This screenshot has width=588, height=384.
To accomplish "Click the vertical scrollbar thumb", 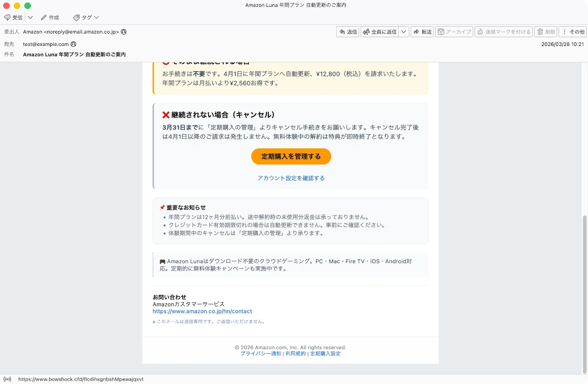I will point(584,294).
